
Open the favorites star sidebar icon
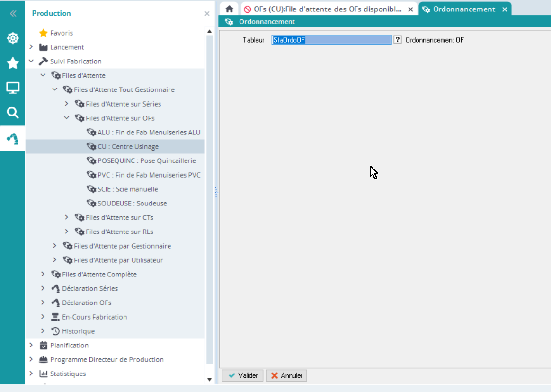click(x=13, y=63)
